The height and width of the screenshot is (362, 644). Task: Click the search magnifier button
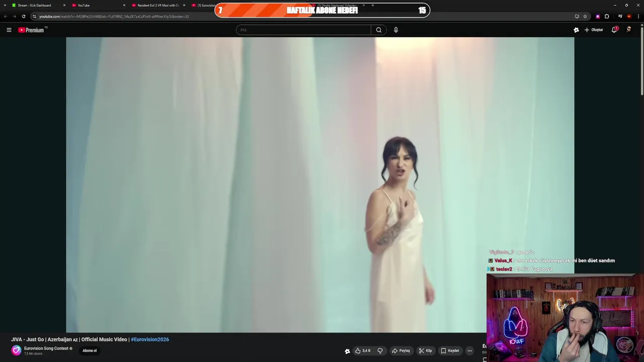(379, 30)
